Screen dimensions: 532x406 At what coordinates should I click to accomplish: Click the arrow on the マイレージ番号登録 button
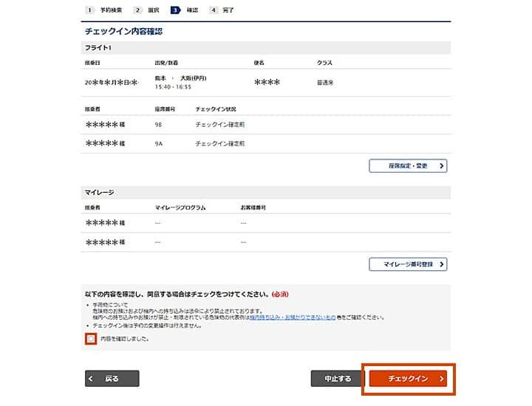click(x=441, y=264)
